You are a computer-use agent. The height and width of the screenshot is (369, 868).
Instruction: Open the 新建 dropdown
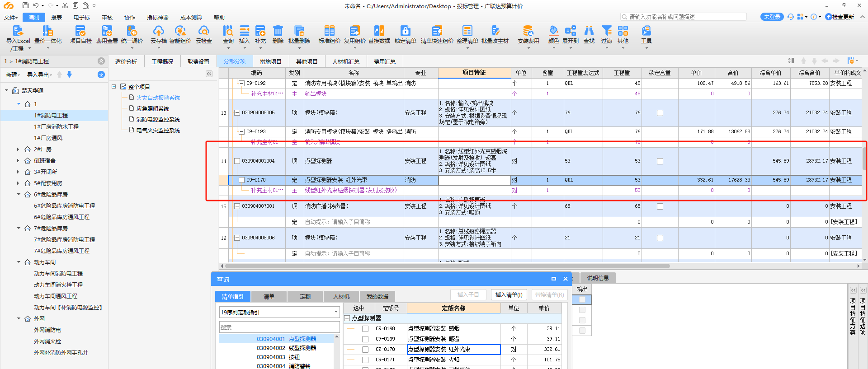[x=13, y=75]
